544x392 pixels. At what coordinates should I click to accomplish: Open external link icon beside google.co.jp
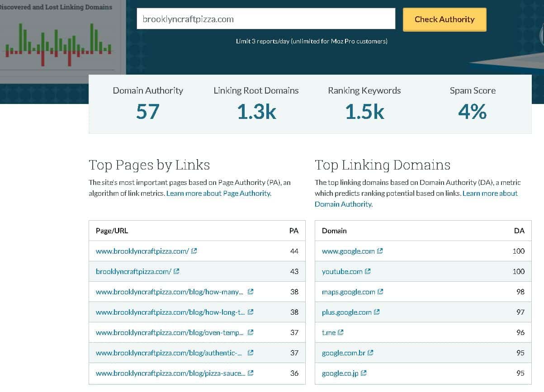click(364, 373)
